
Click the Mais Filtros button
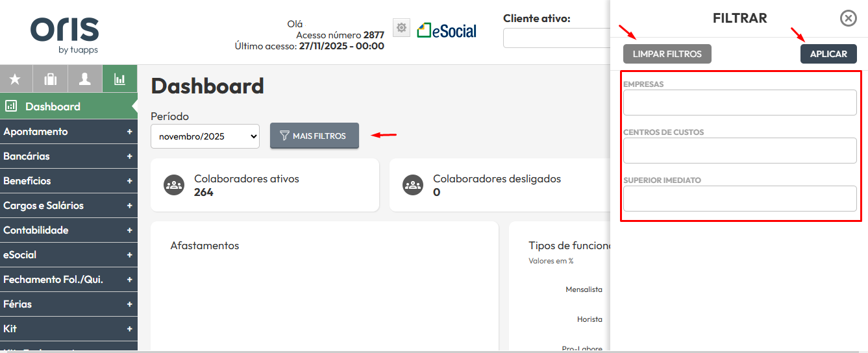pyautogui.click(x=314, y=136)
